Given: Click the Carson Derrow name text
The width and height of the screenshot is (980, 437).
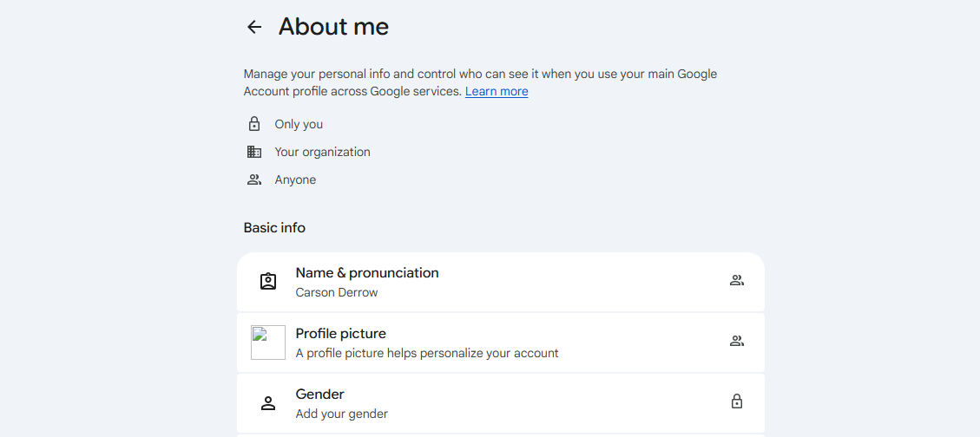Looking at the screenshot, I should [337, 292].
